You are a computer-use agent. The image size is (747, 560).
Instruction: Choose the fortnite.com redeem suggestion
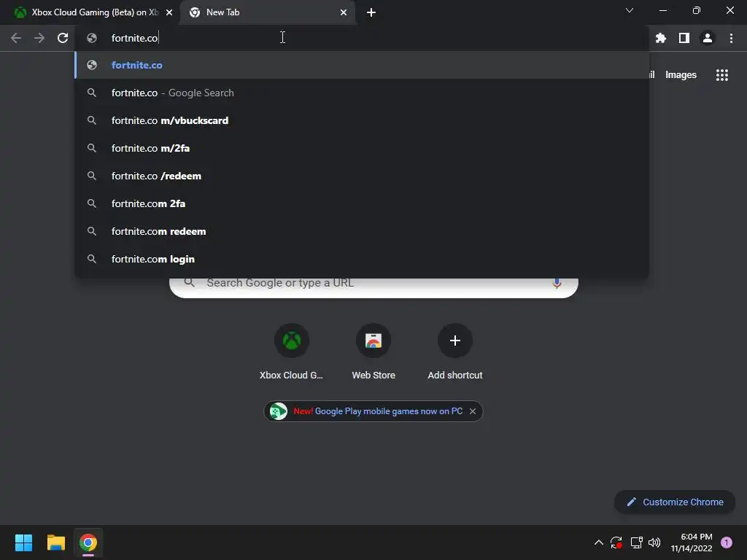pos(362,231)
